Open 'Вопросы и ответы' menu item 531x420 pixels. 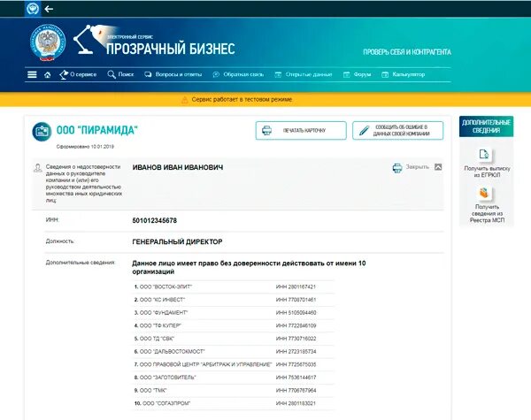[x=179, y=74]
